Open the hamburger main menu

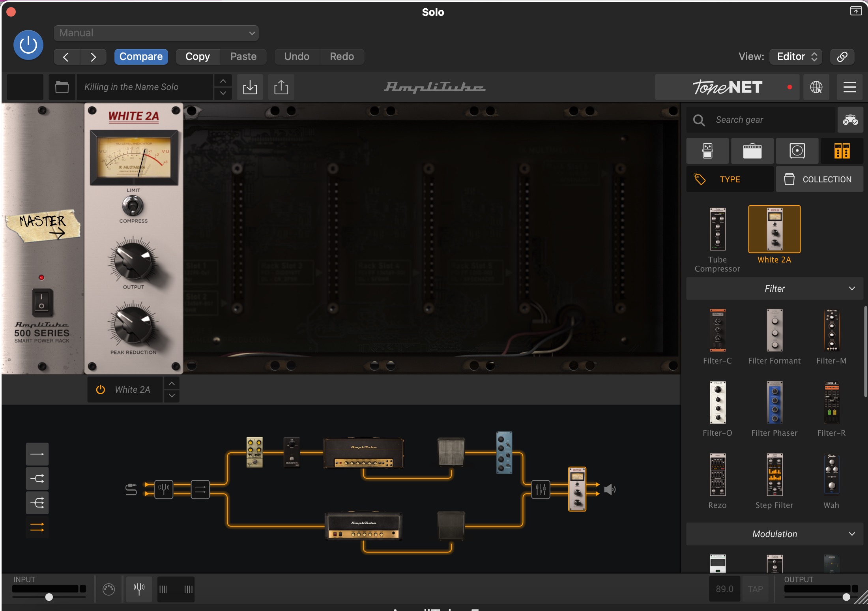[849, 87]
